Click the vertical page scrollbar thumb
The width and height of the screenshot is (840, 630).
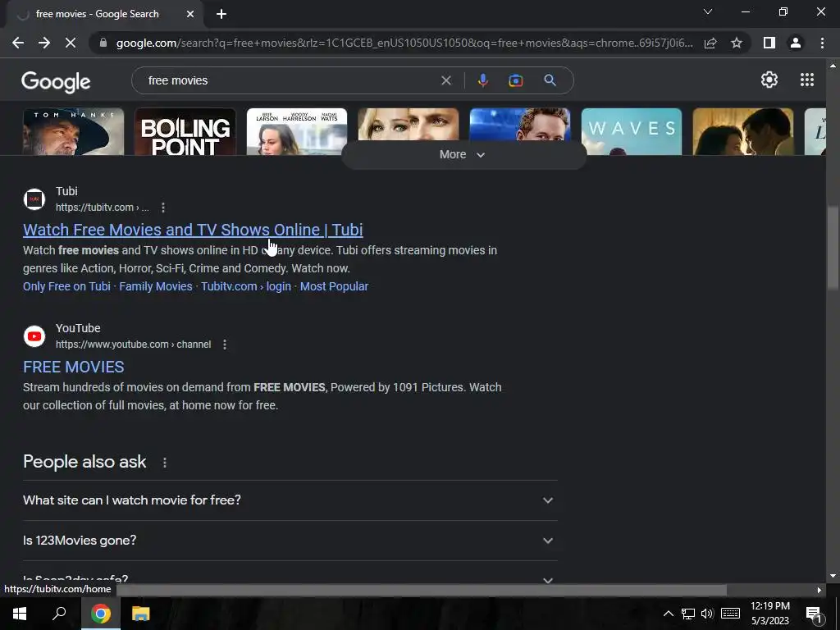(x=833, y=248)
